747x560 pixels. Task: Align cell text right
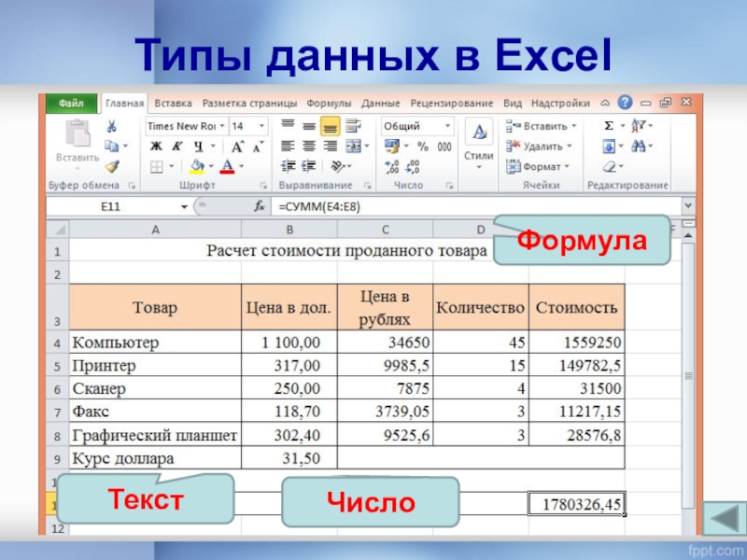tap(331, 147)
